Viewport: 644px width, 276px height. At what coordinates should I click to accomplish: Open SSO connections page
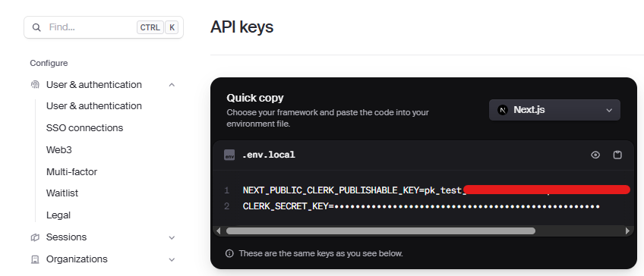(84, 128)
